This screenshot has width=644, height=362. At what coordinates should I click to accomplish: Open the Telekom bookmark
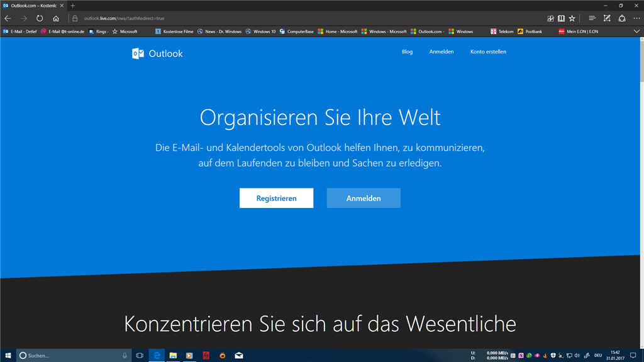[502, 31]
